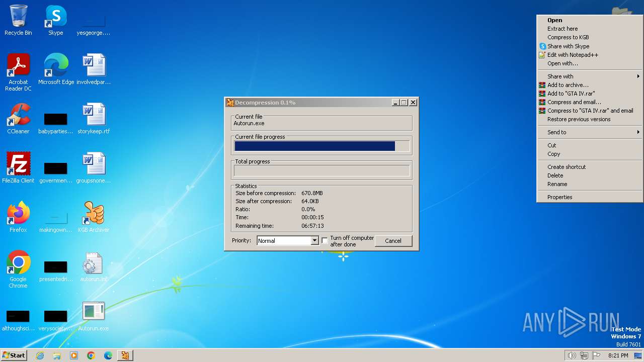Screen dimensions: 644x362
Task: Open Action Center flag tray icon
Action: click(597, 355)
